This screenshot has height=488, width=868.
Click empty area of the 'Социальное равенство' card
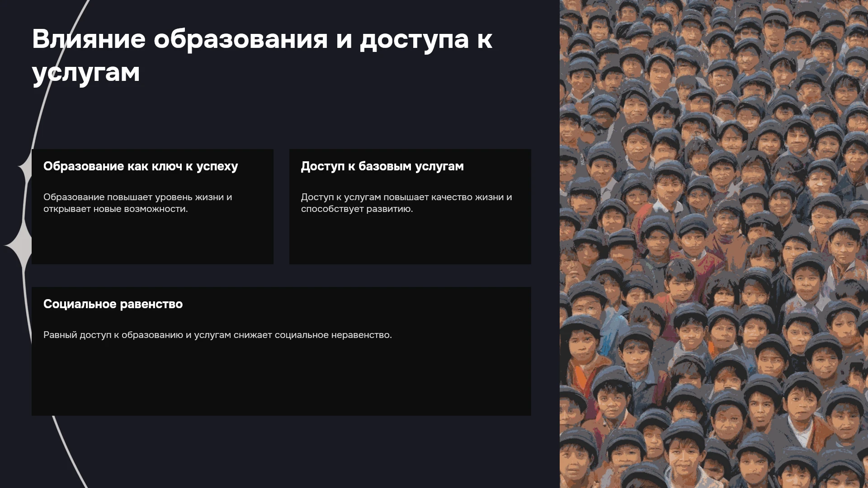(281, 380)
